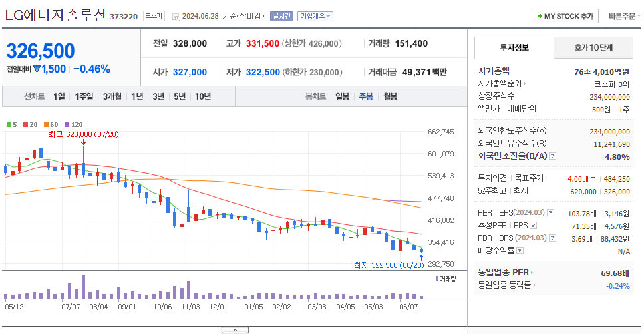Click the 71.35배 estimated PER value

click(584, 226)
